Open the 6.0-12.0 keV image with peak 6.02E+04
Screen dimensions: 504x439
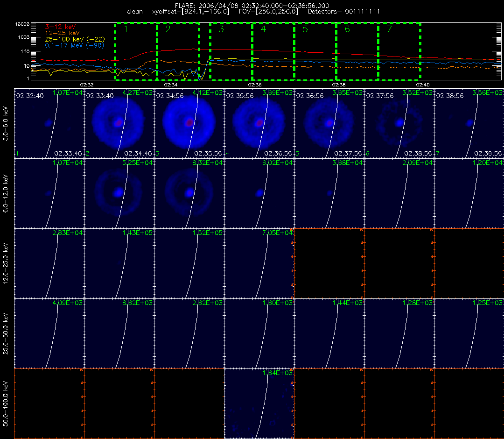click(x=259, y=193)
